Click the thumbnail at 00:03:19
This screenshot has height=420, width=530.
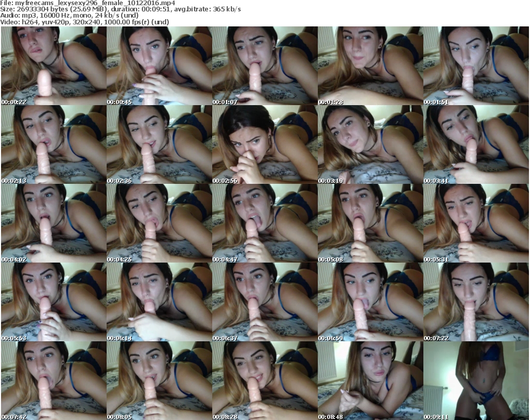370,144
